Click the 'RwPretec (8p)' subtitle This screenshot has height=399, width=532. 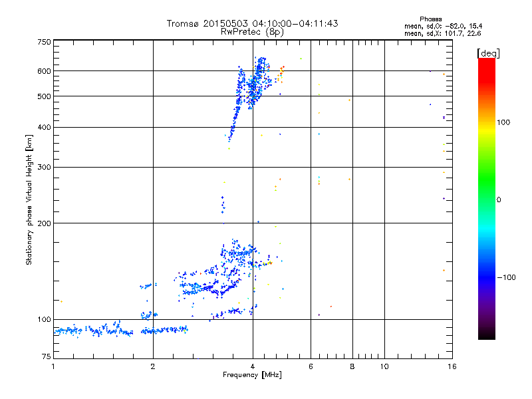click(x=252, y=32)
